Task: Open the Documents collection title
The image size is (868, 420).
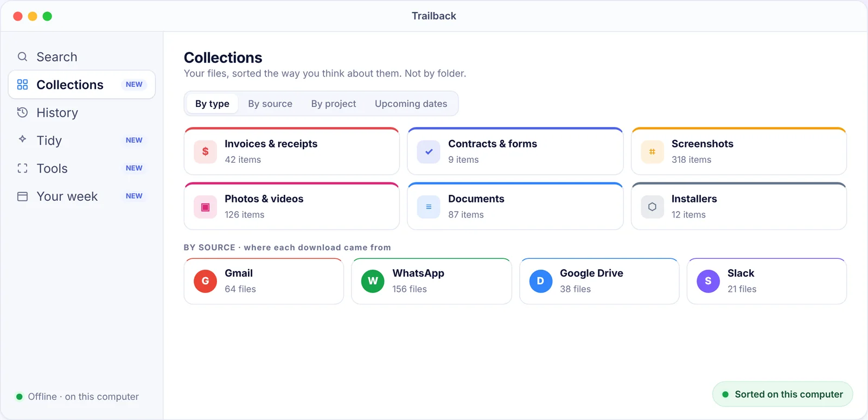Action: (476, 199)
